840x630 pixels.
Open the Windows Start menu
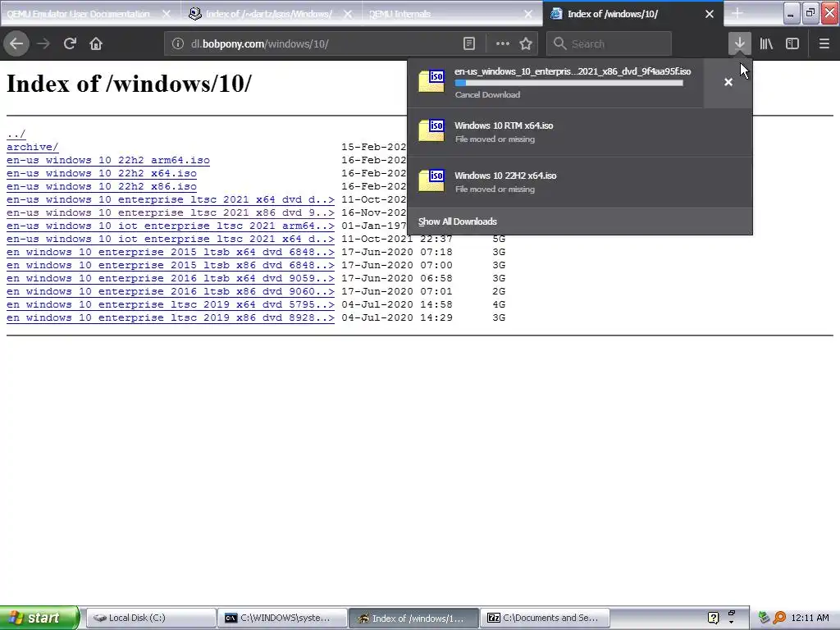[x=39, y=618]
